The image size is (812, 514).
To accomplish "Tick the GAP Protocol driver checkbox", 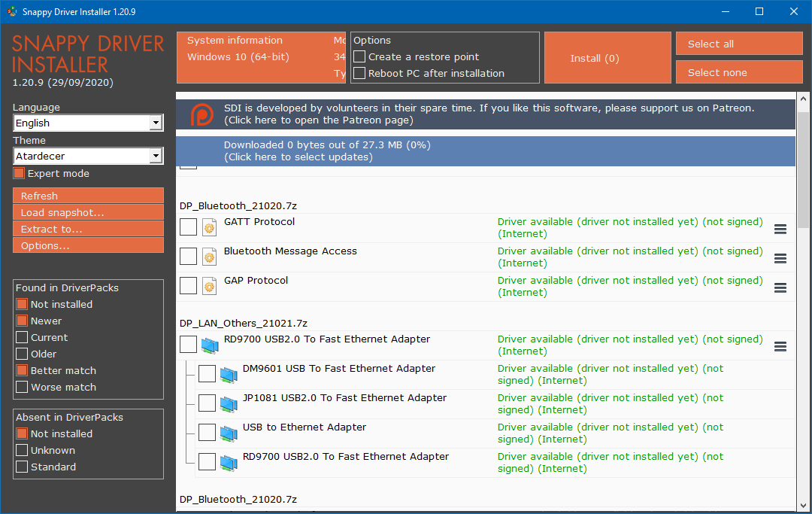I will [x=188, y=285].
